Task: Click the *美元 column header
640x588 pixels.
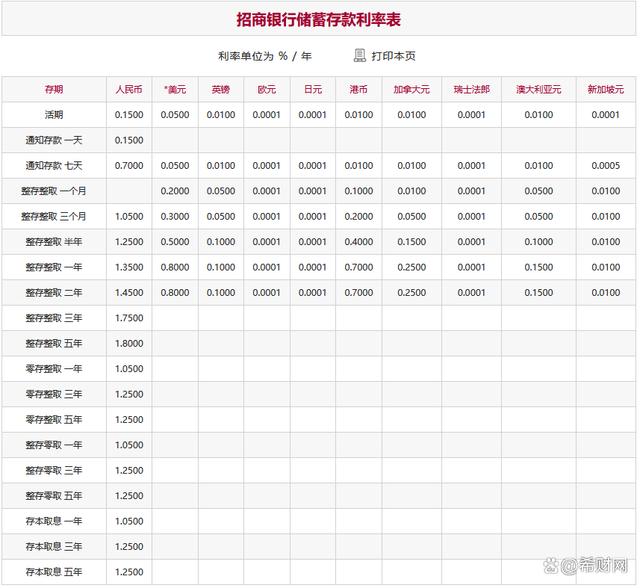Action: [x=175, y=89]
